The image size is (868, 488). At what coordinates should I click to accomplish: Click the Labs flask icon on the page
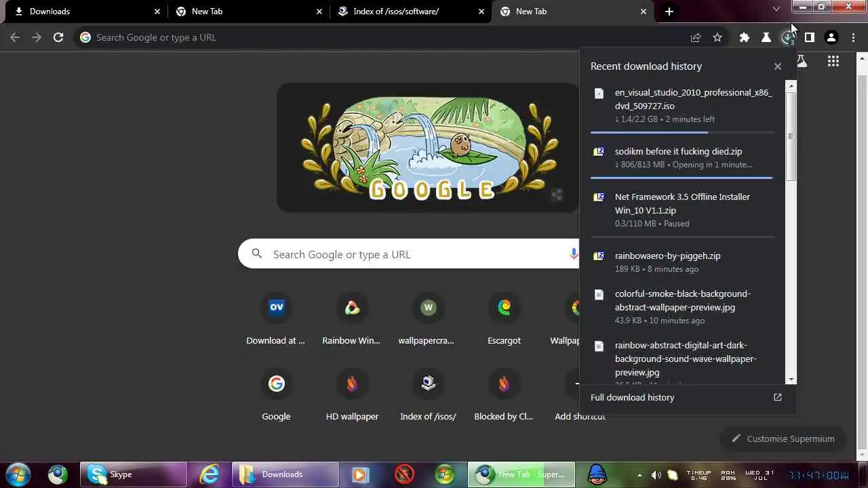click(x=802, y=62)
